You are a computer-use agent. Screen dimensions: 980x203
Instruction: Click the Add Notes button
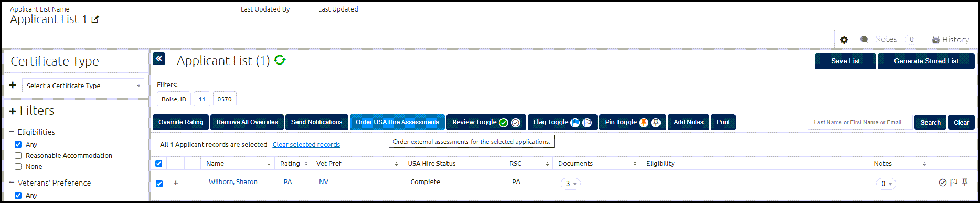click(688, 122)
